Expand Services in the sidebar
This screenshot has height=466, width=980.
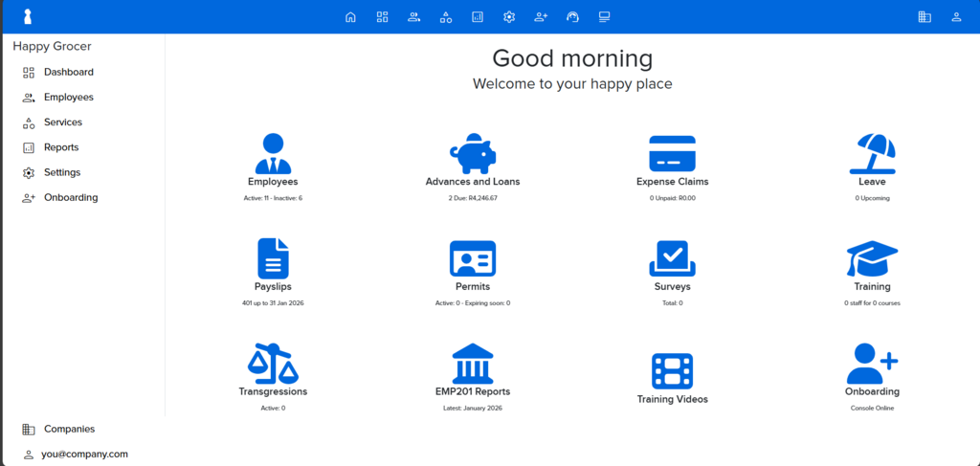[62, 122]
